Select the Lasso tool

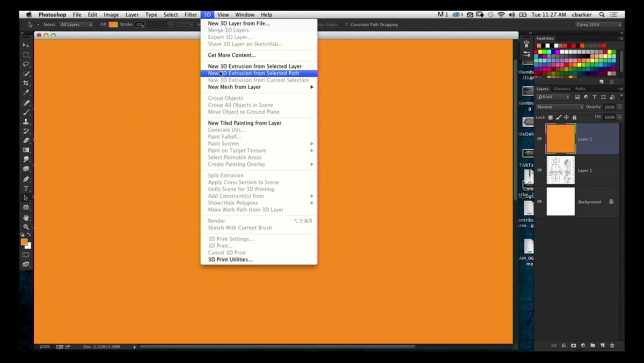pos(26,64)
